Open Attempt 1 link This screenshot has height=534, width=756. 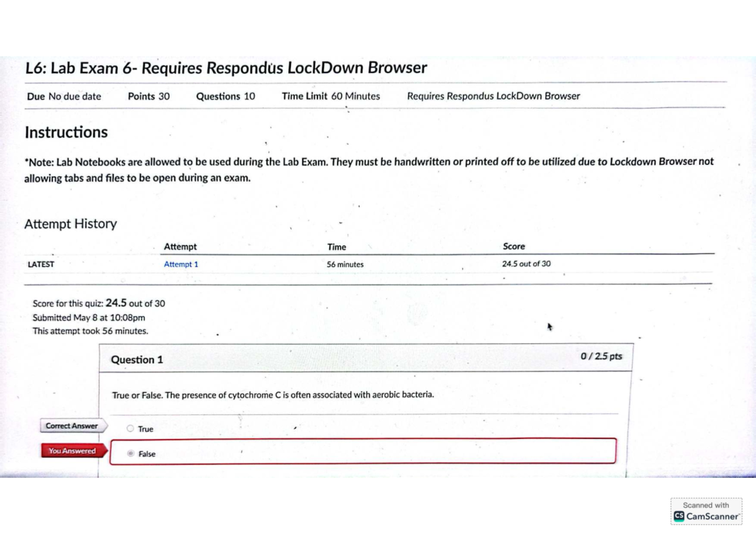(x=180, y=264)
